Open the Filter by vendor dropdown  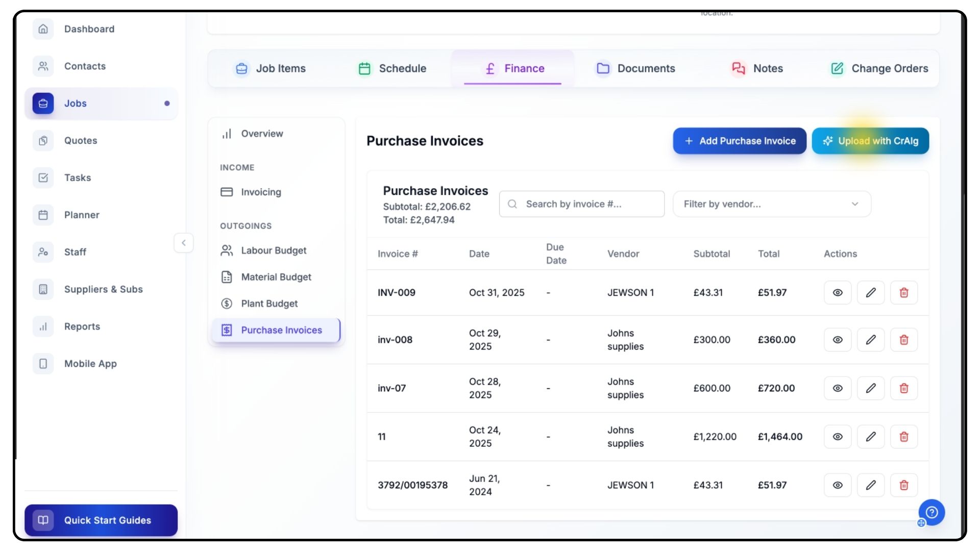coord(771,204)
